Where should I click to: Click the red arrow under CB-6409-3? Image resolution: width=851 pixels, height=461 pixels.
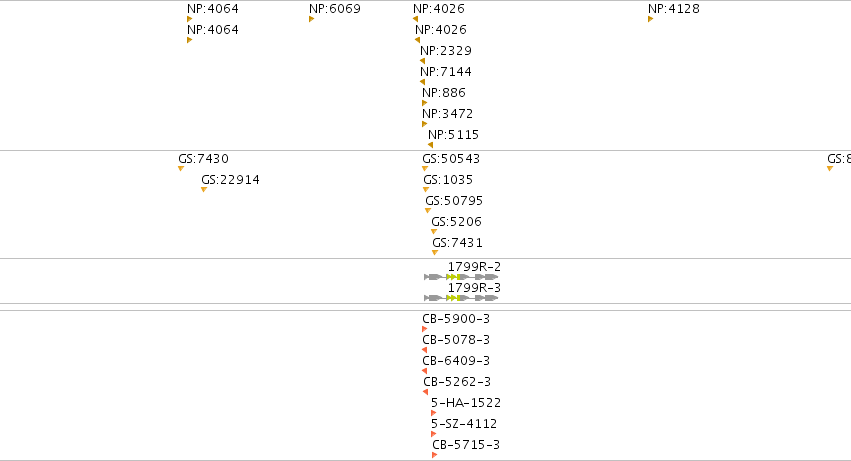click(x=424, y=371)
